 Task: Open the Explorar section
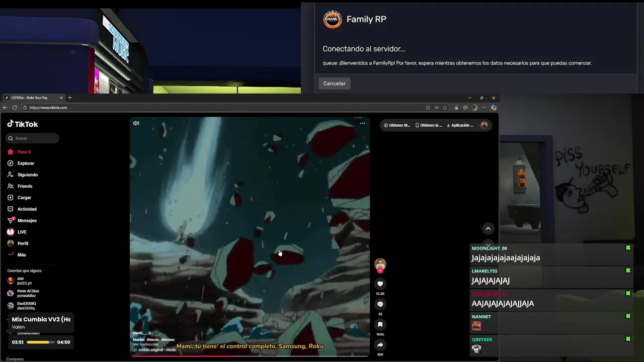click(x=21, y=163)
